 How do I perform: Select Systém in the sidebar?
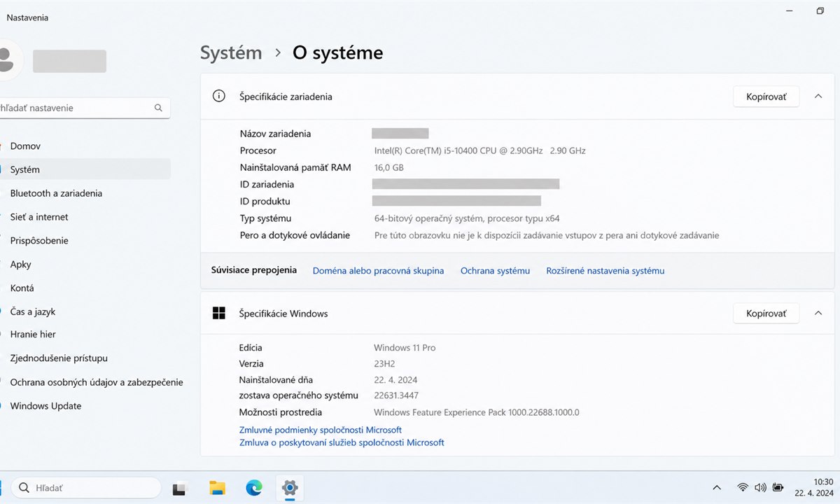(85, 169)
